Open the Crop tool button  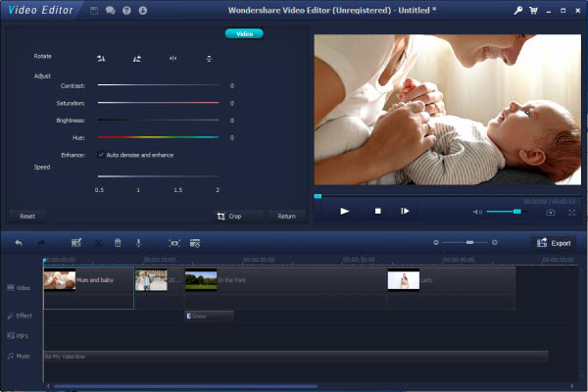coord(239,216)
